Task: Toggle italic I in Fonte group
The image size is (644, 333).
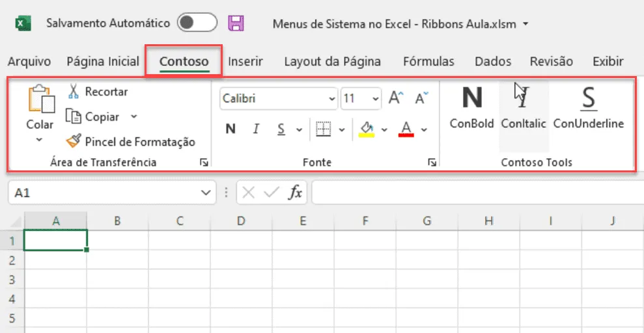Action: tap(257, 129)
